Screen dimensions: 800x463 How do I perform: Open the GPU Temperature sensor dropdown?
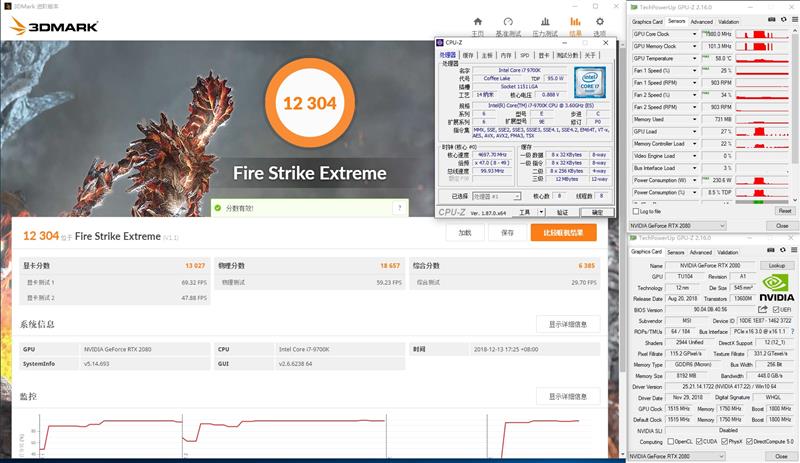pos(694,59)
